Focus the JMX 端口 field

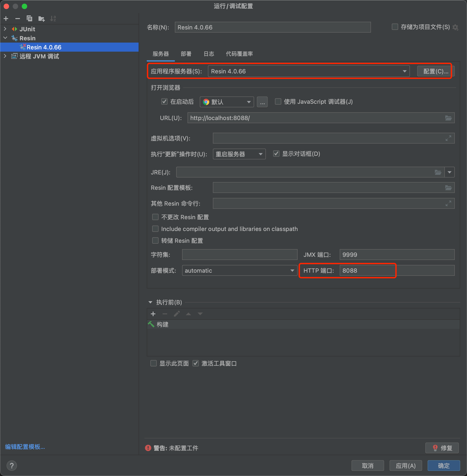[397, 255]
